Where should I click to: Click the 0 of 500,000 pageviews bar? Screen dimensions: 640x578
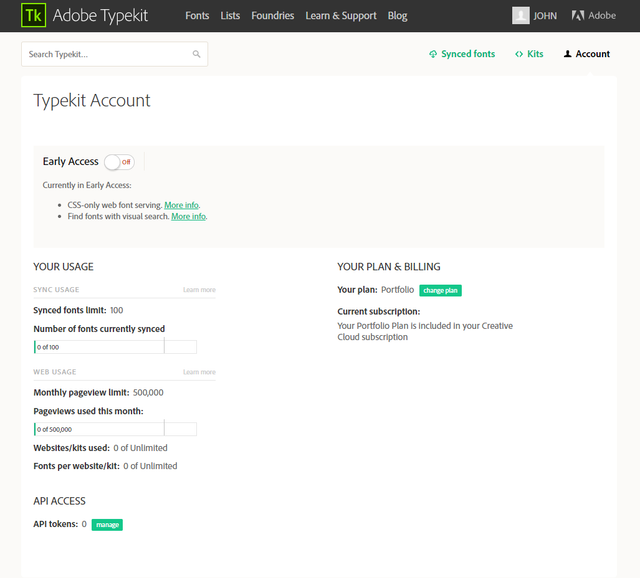tap(115, 429)
